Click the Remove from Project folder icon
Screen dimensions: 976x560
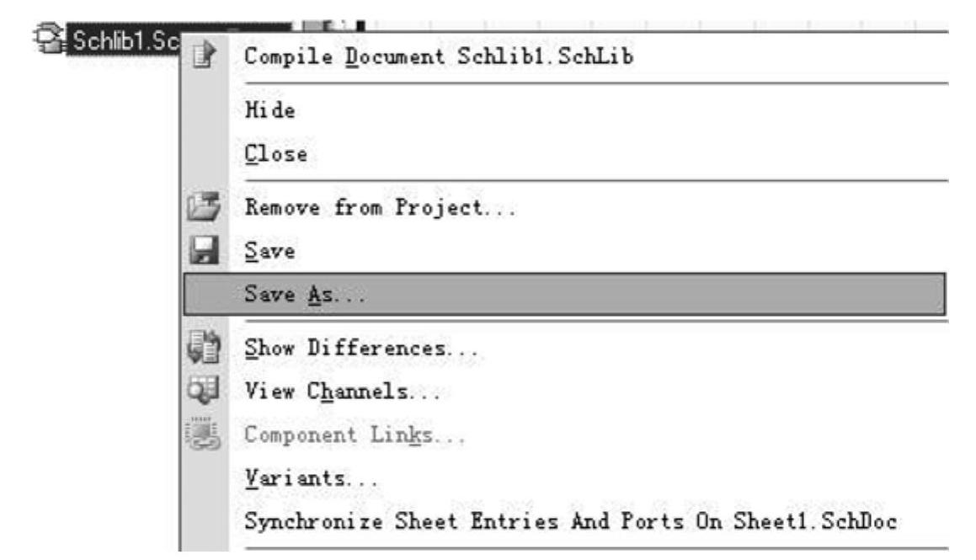[204, 206]
